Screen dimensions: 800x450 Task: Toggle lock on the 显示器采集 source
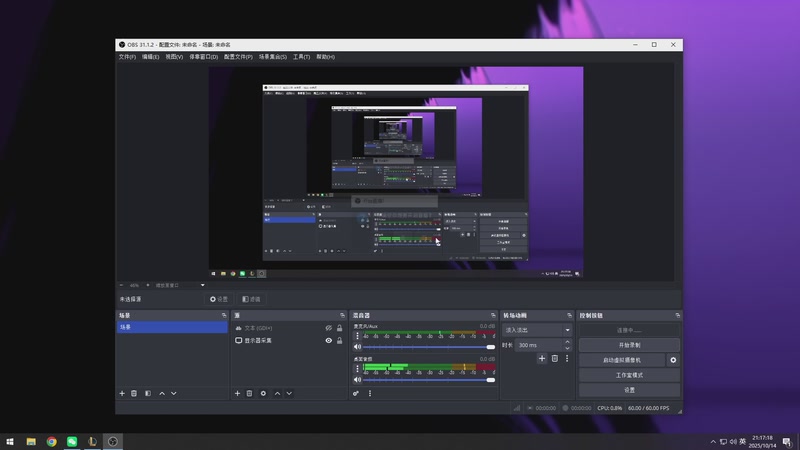(x=339, y=340)
